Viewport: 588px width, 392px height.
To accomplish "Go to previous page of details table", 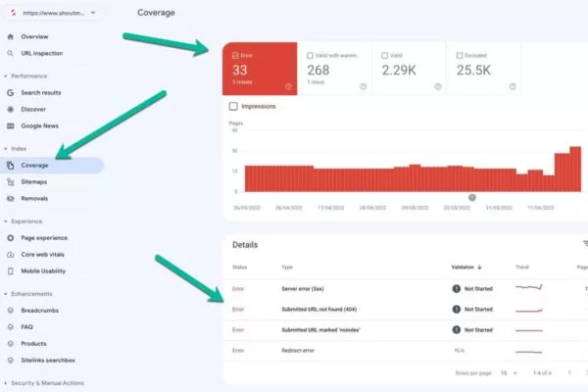I will [x=570, y=372].
